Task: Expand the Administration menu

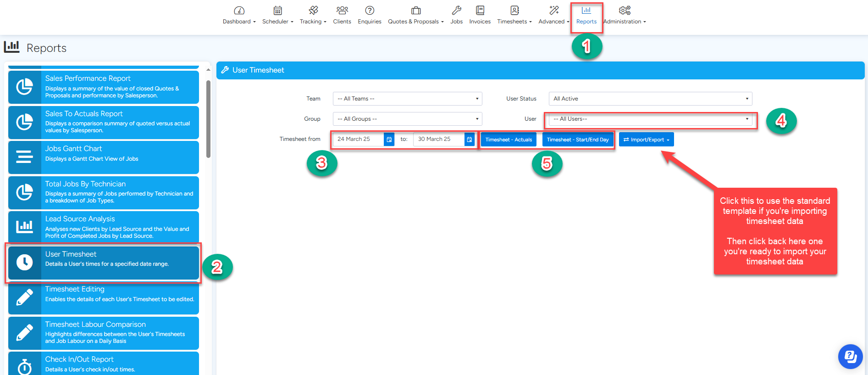Action: pos(624,15)
